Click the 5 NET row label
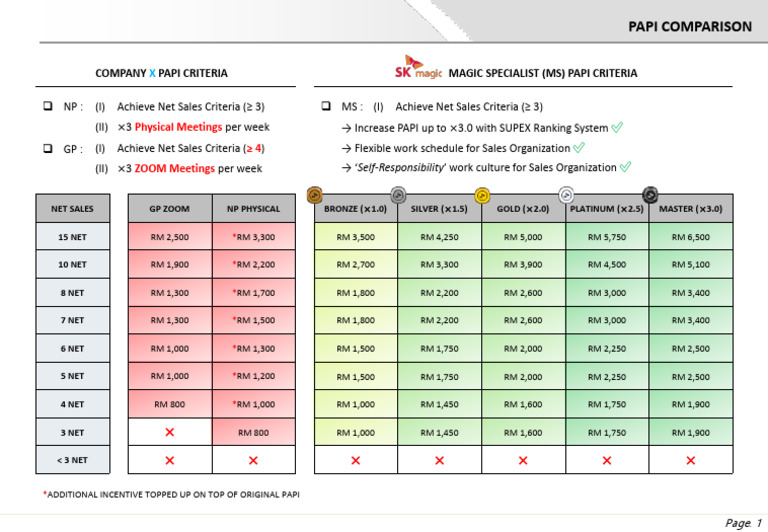Screen dimensions: 768x532 (72, 376)
